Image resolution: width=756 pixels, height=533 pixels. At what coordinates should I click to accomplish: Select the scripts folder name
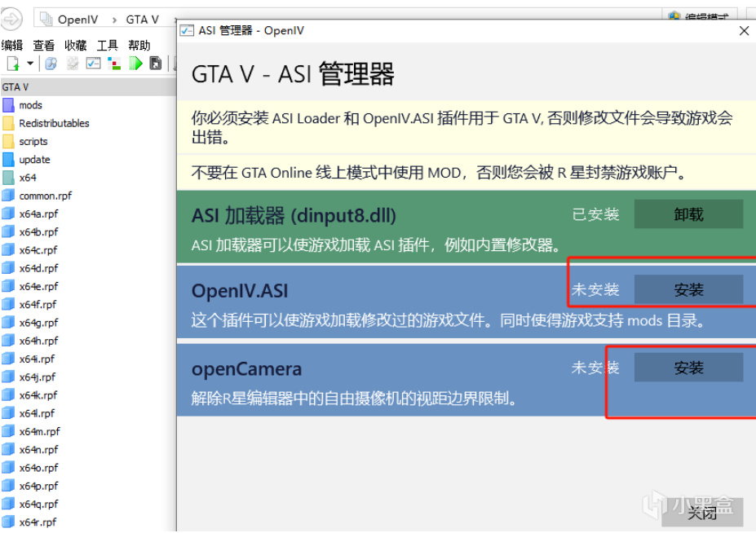click(33, 142)
